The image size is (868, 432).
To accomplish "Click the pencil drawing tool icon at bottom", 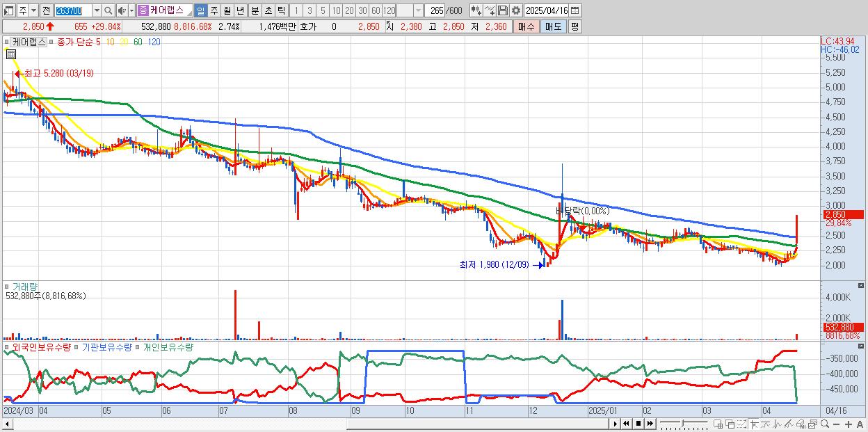I will [x=789, y=424].
